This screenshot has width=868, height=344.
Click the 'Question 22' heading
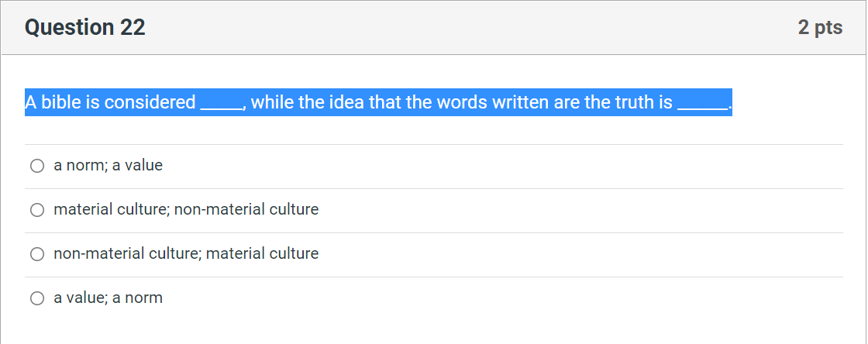tap(84, 28)
